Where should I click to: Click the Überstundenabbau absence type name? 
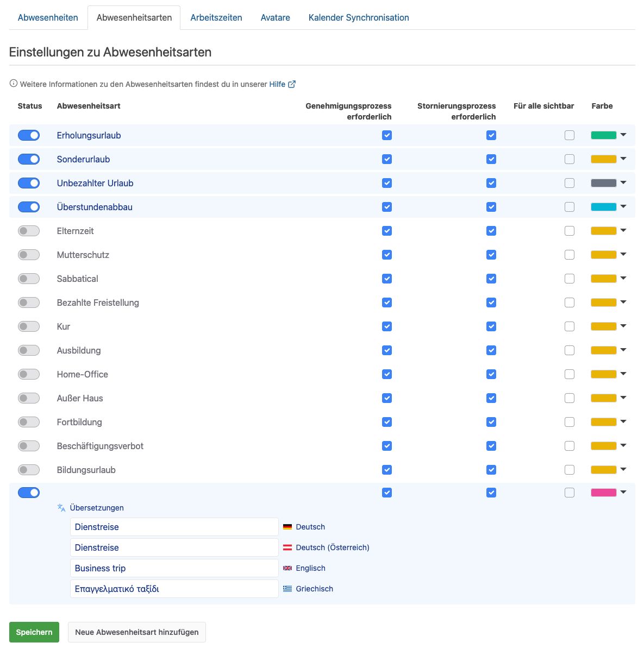(x=95, y=207)
